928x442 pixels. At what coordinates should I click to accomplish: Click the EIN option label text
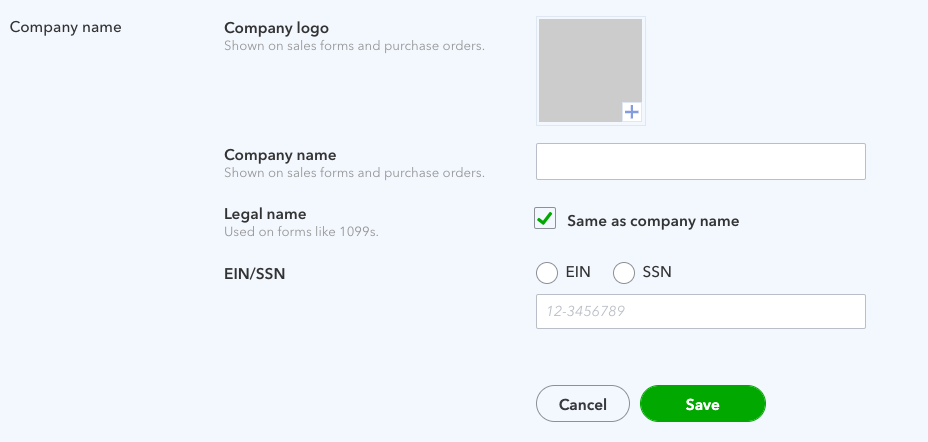click(578, 272)
